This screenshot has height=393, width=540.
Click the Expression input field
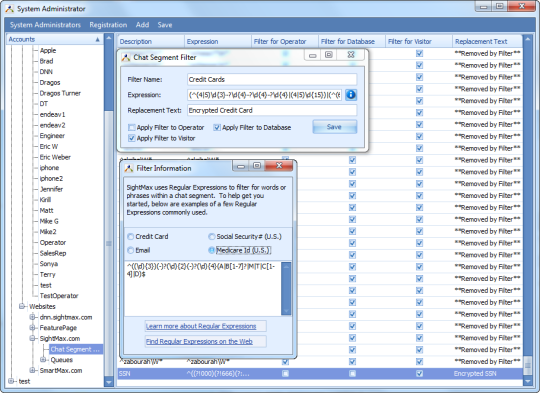265,95
